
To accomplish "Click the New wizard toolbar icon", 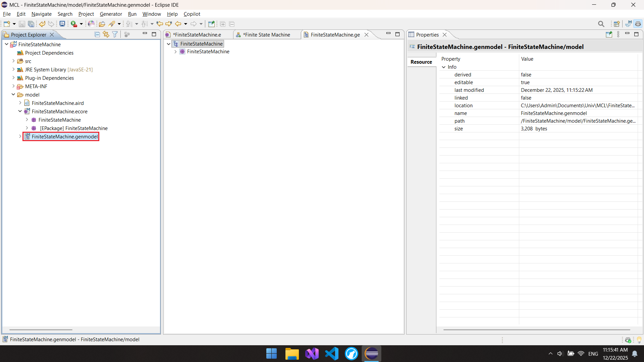I will (x=7, y=24).
